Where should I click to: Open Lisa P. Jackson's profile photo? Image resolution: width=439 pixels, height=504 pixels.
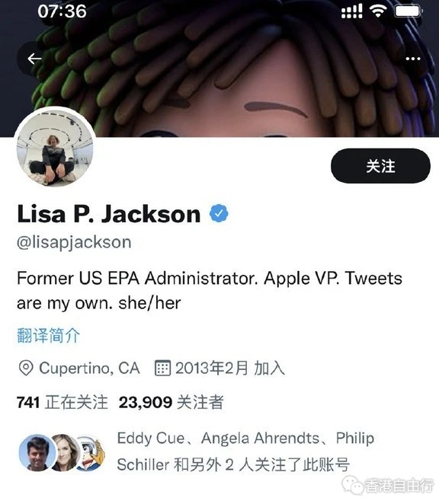point(55,147)
